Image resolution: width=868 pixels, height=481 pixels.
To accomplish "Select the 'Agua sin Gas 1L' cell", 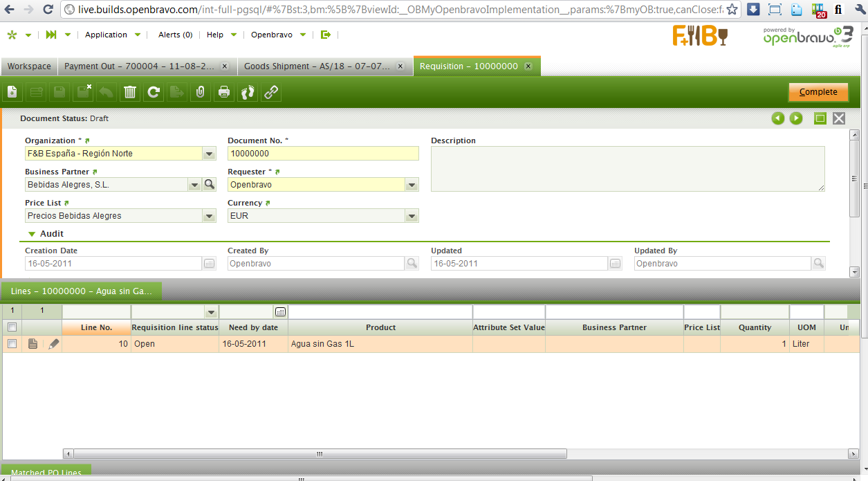I will point(380,344).
